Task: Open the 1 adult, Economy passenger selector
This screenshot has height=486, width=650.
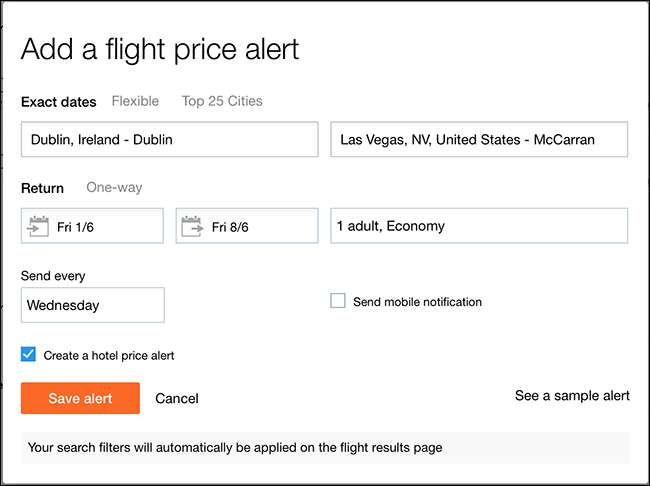Action: [x=479, y=226]
